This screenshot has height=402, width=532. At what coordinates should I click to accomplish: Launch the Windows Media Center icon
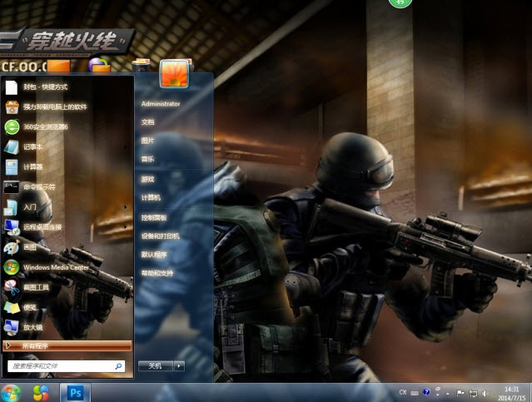pos(11,267)
